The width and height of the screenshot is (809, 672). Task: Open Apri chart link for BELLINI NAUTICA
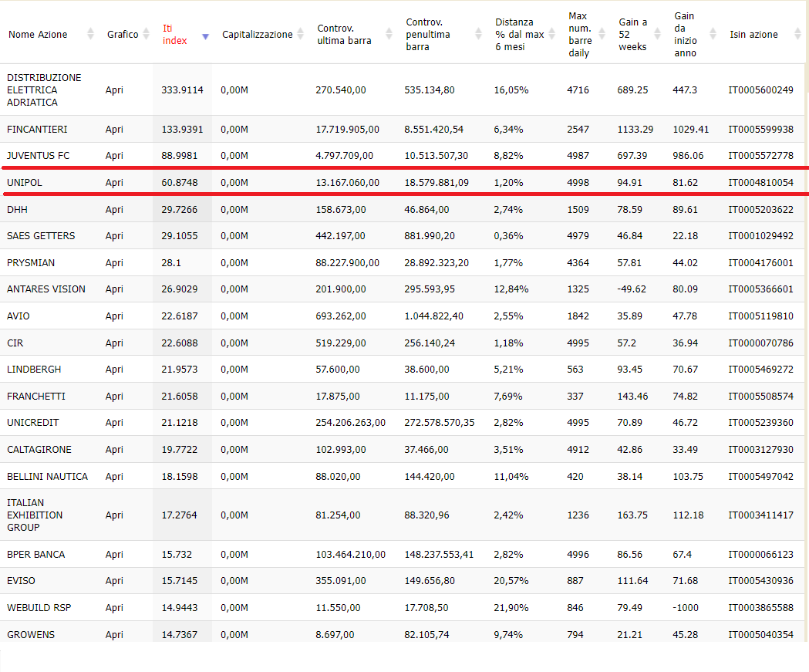pos(114,476)
